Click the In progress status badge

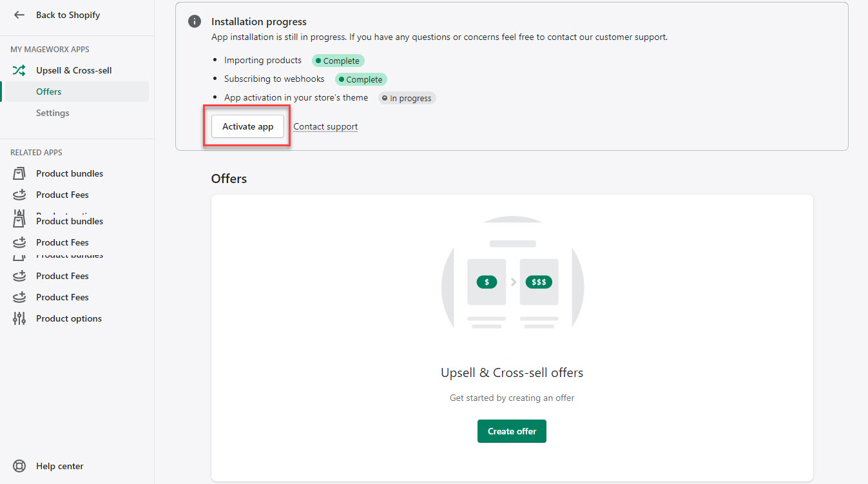407,98
